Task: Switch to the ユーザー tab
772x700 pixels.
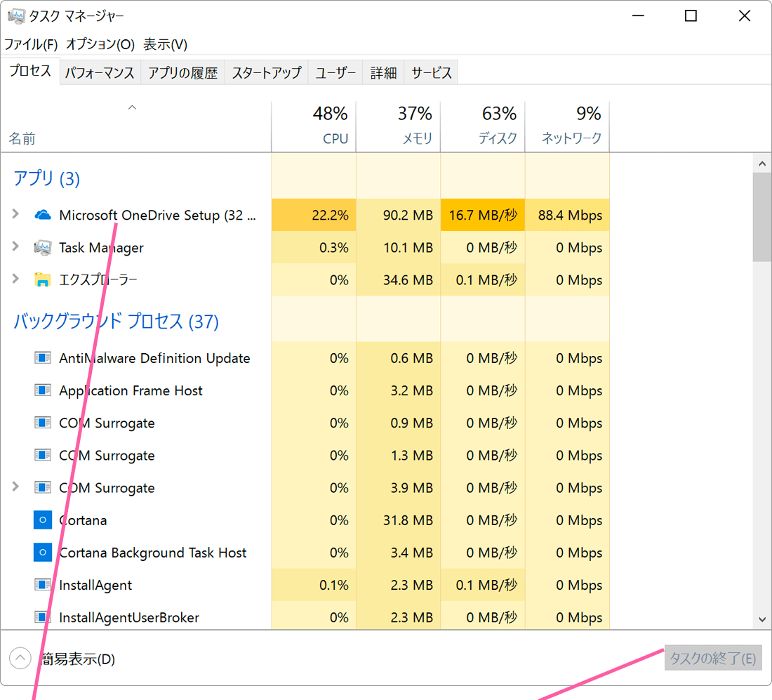Action: pos(335,73)
